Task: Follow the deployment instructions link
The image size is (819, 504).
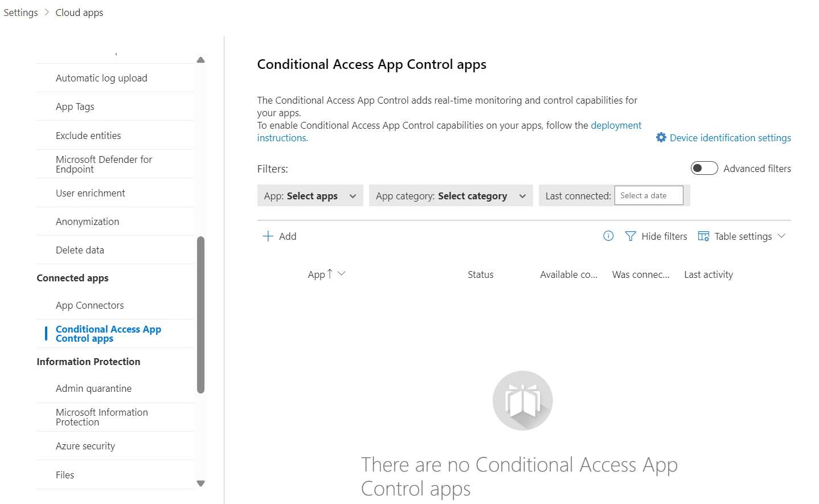Action: point(616,125)
